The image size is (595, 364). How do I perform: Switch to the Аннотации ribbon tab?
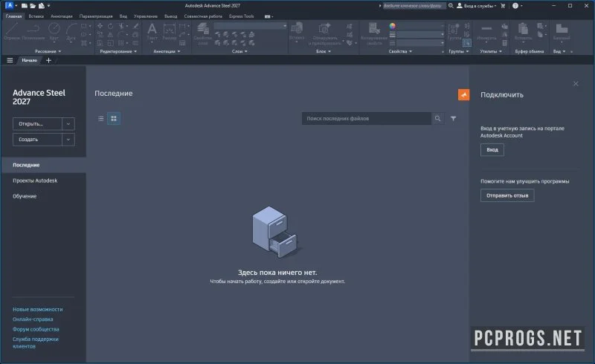62,16
